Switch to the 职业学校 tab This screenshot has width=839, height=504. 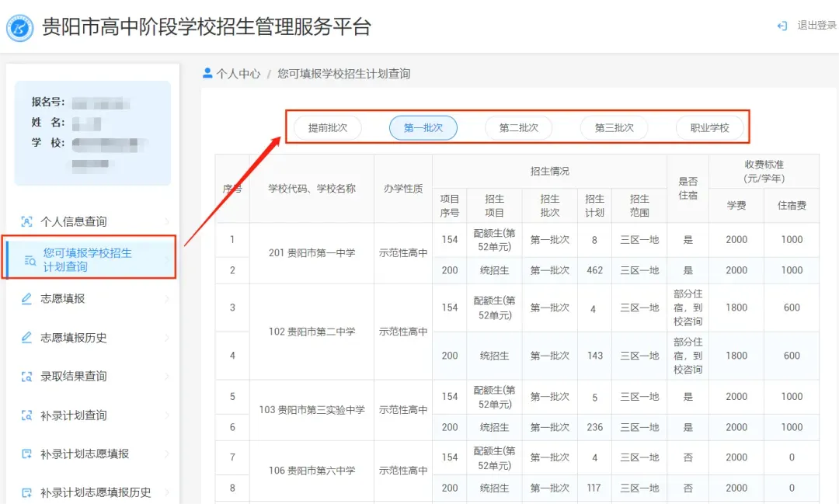(x=710, y=127)
